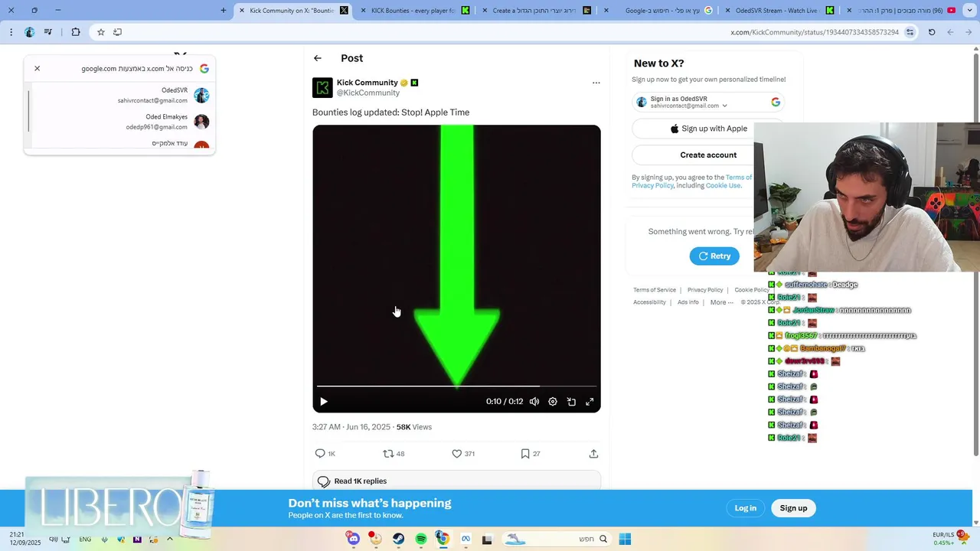Open video settings gear
Screen dimensions: 980x551
553,402
